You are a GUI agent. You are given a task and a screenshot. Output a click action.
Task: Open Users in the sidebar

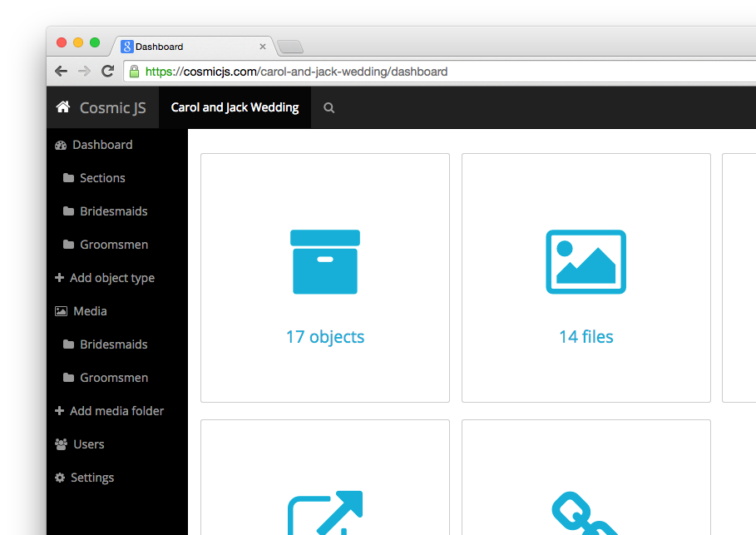[x=89, y=444]
